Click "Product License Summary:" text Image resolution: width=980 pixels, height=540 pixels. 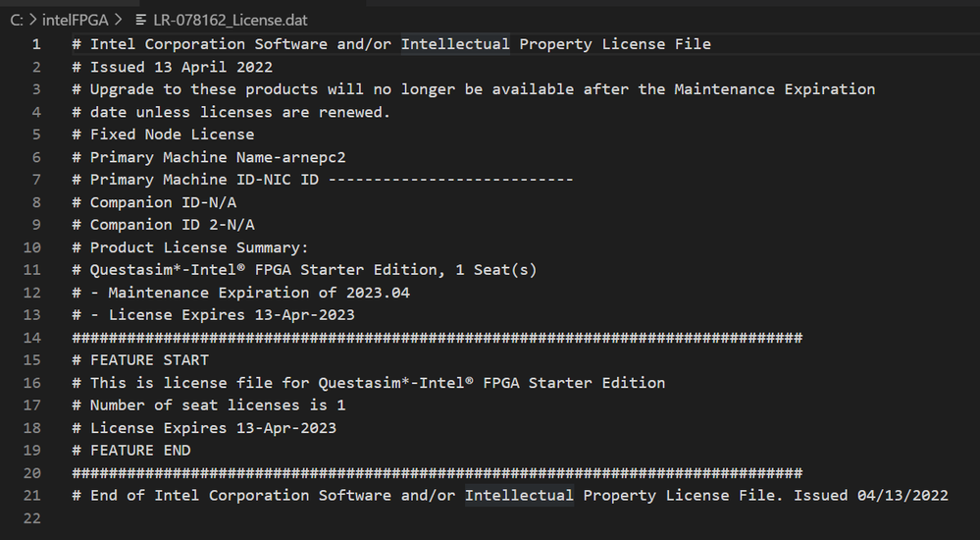[x=199, y=247]
